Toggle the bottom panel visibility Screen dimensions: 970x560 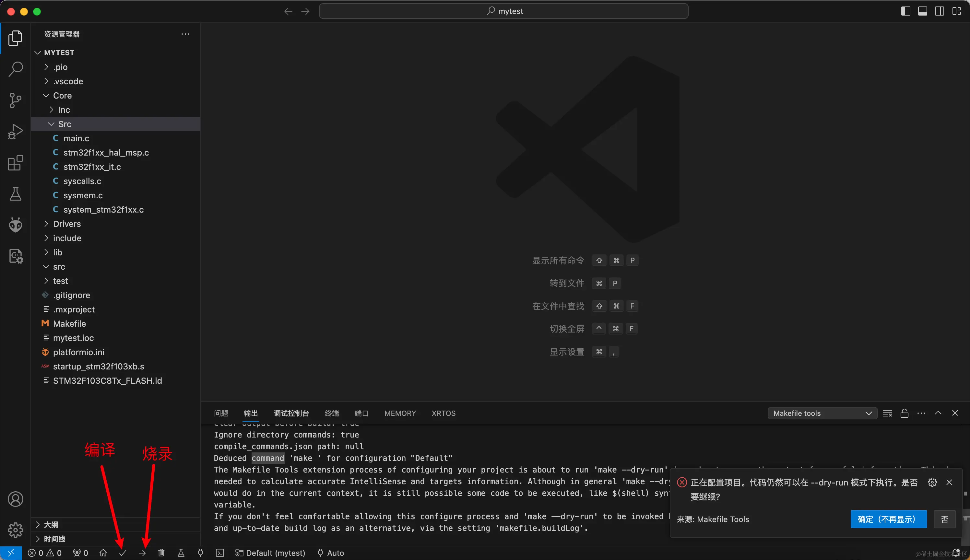[923, 11]
